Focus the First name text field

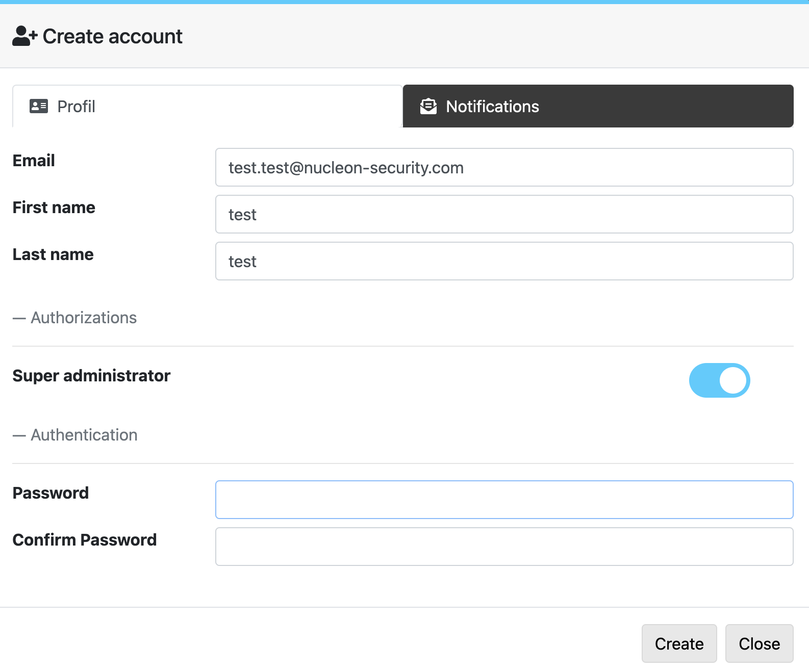504,214
